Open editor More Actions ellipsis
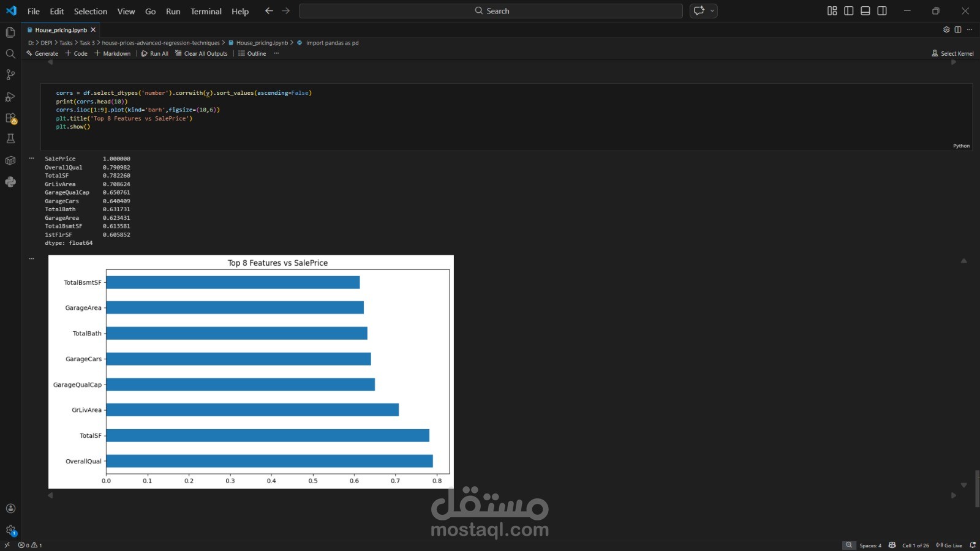 coord(969,29)
